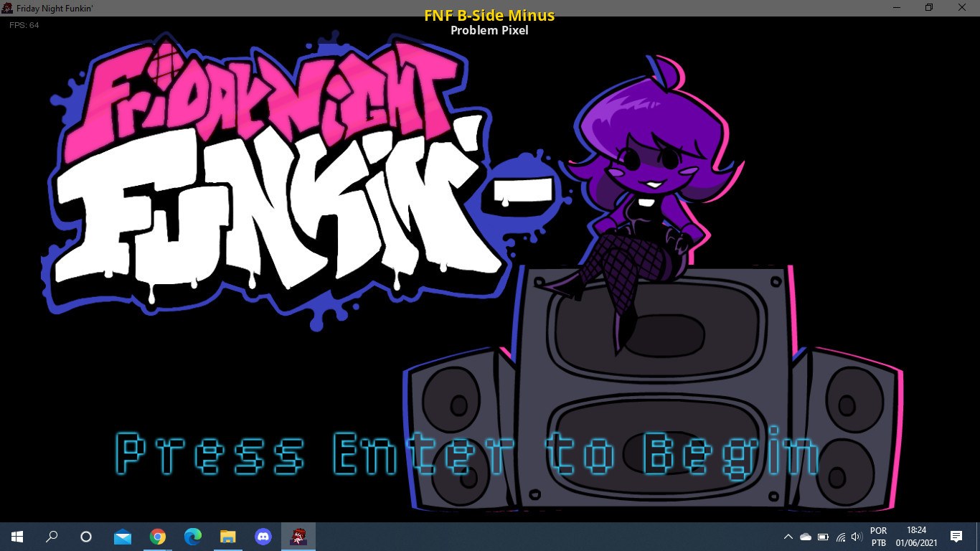Switch to Discord in taskbar
This screenshot has height=551, width=980.
point(263,537)
